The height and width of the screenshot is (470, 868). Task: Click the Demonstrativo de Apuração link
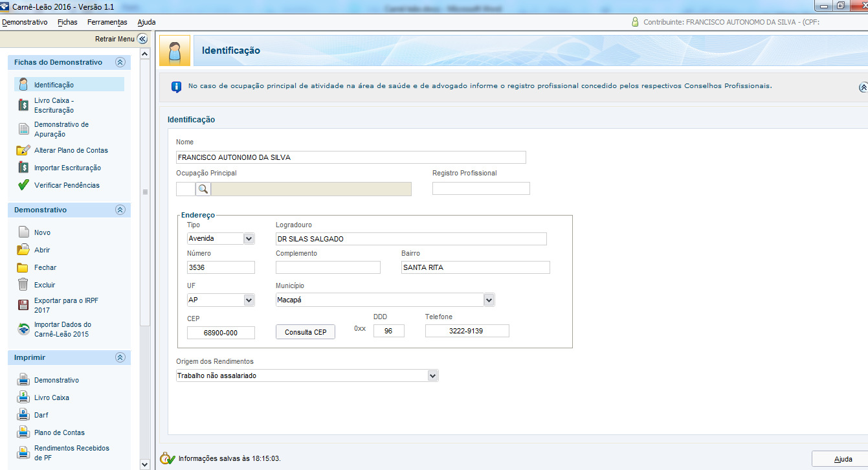point(61,129)
